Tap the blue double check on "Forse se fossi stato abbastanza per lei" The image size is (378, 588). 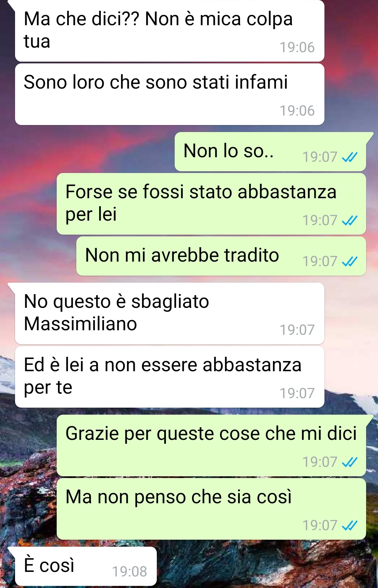point(350,221)
